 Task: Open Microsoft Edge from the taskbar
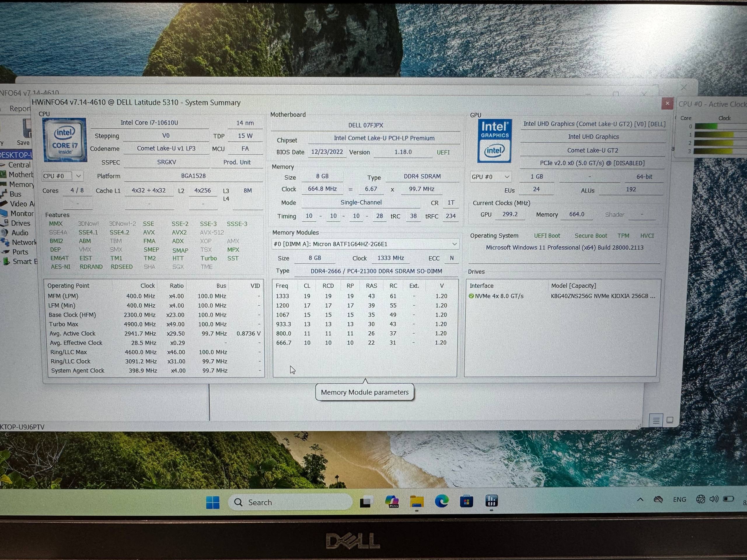click(x=441, y=501)
